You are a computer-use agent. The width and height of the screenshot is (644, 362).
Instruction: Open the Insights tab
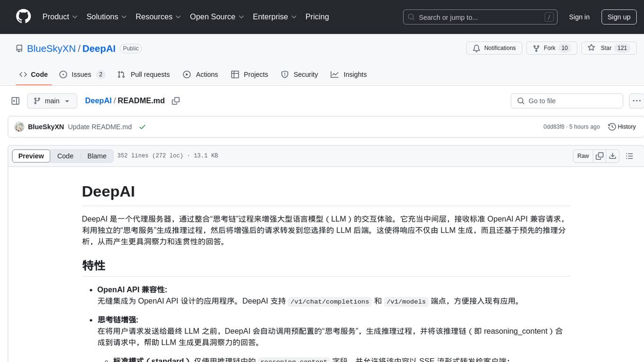(x=349, y=74)
